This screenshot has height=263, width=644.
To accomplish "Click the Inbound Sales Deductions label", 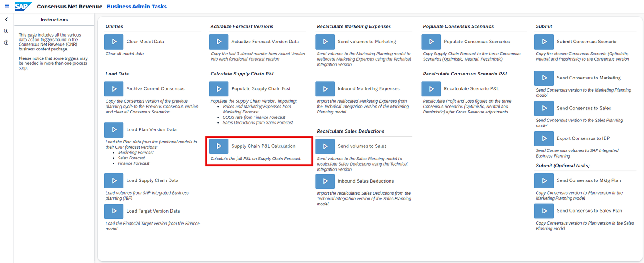I will pos(366,181).
